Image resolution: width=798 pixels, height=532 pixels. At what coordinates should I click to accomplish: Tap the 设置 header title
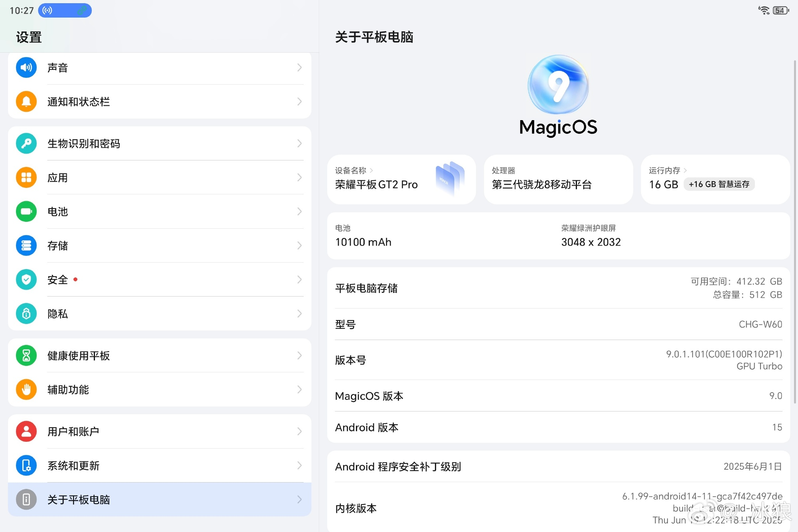coord(29,37)
